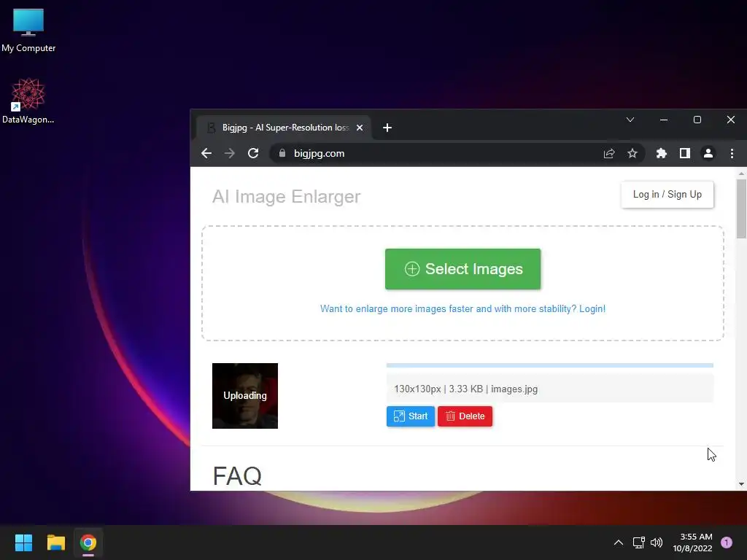
Task: Open the My Computer desktop icon
Action: [x=28, y=31]
